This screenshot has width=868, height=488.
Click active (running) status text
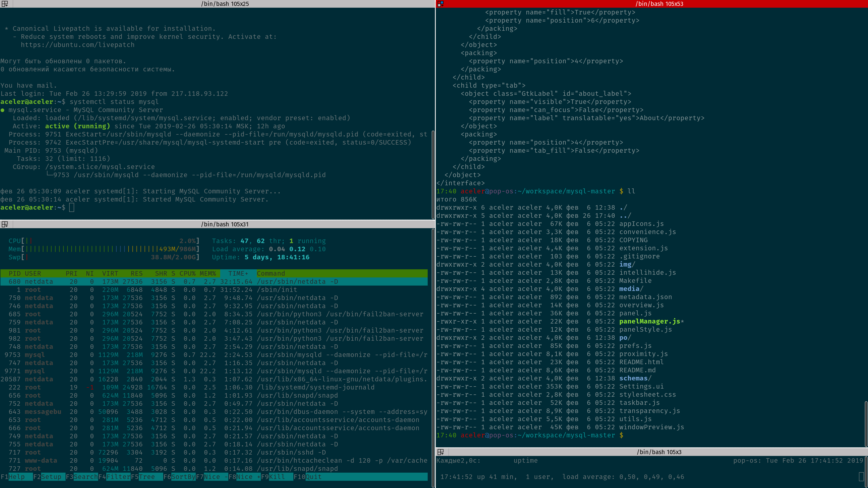point(78,126)
